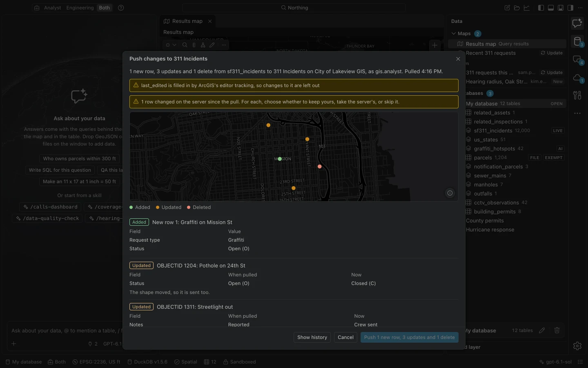
Task: Close the Results map tab
Action: (x=210, y=21)
